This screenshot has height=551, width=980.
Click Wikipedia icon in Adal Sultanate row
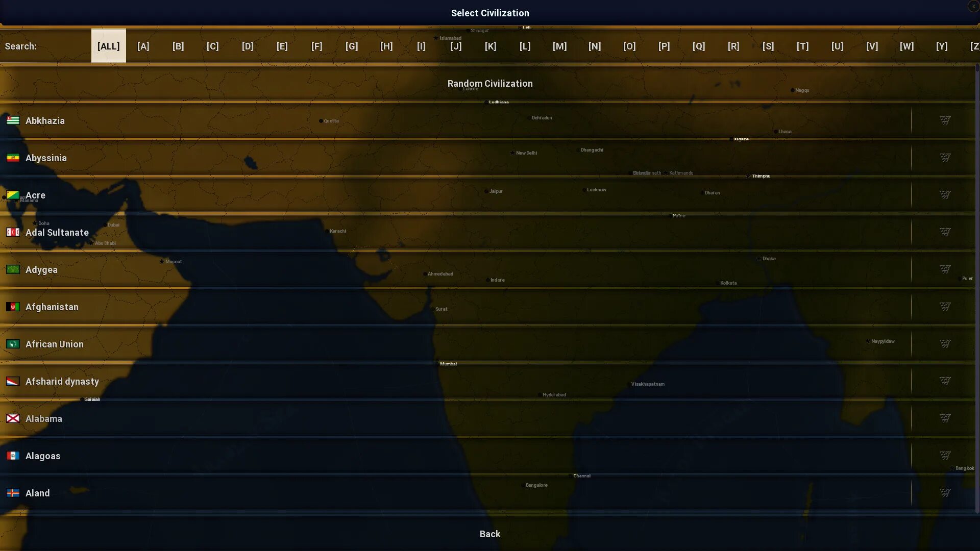(945, 232)
